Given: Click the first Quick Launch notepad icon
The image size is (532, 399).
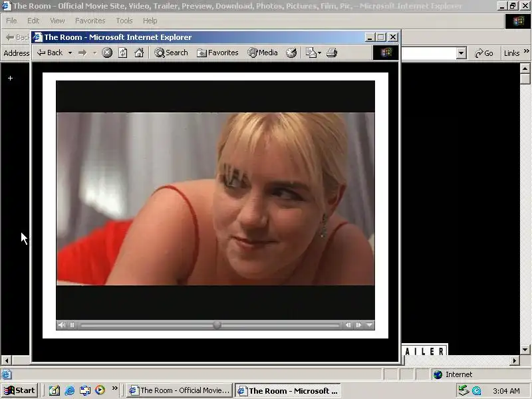Looking at the screenshot, I should 55,390.
